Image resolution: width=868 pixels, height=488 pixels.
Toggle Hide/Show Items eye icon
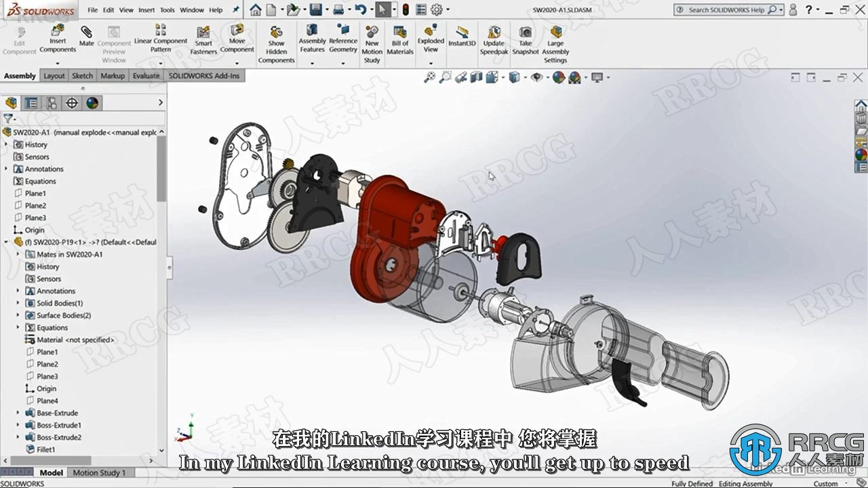(x=536, y=77)
